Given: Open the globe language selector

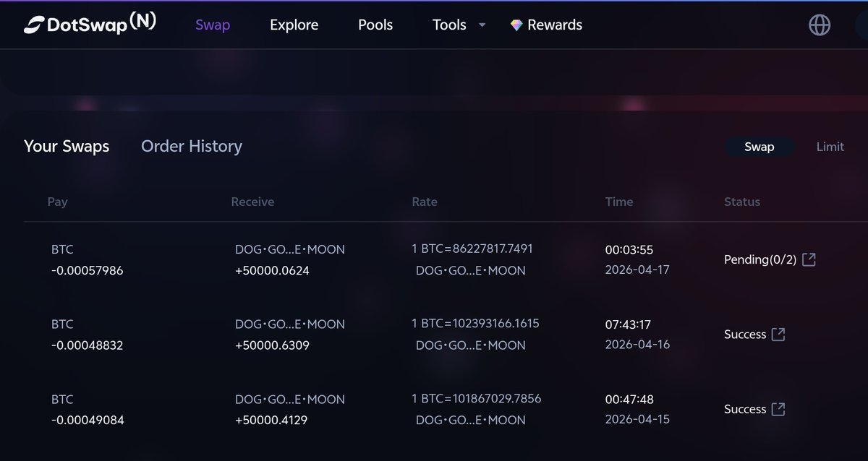Looking at the screenshot, I should (x=820, y=25).
